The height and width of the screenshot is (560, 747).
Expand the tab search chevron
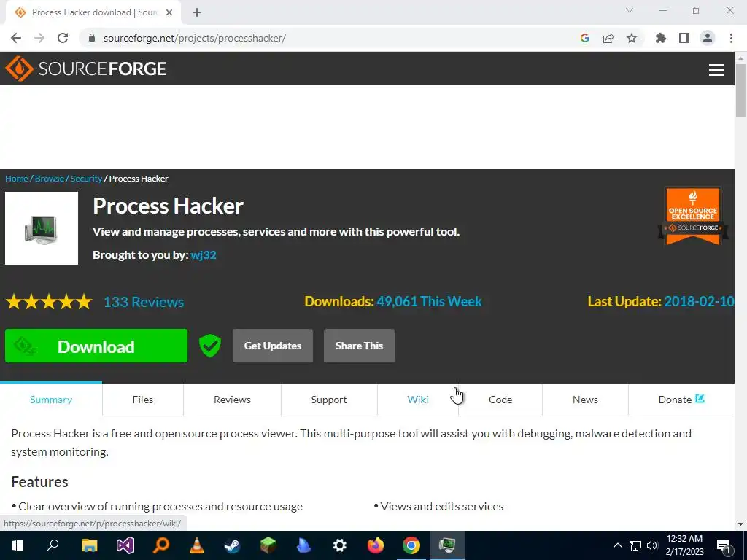630,10
